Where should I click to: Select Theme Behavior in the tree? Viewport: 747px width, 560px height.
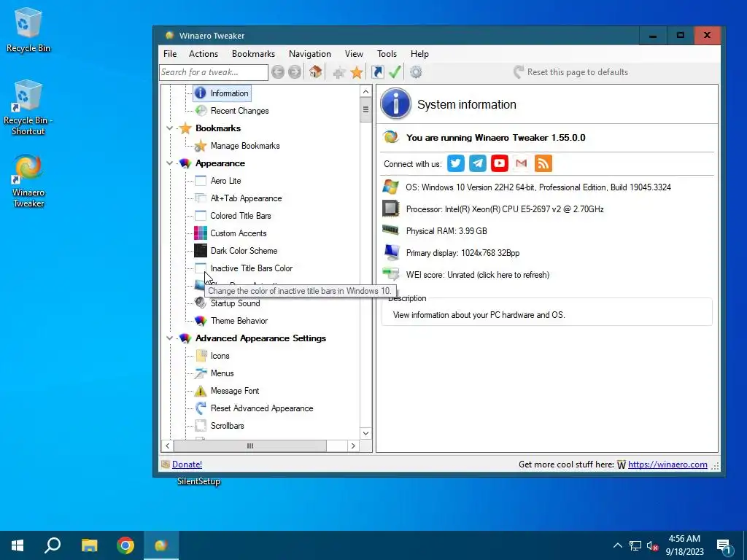coord(239,321)
